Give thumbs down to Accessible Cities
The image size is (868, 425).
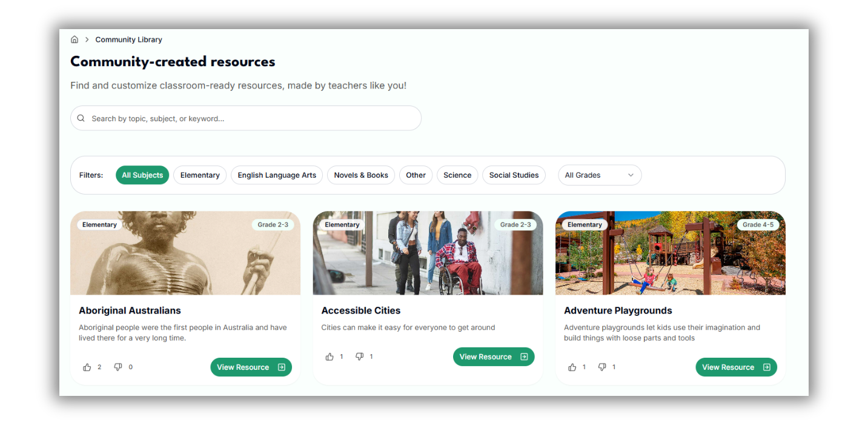click(360, 357)
